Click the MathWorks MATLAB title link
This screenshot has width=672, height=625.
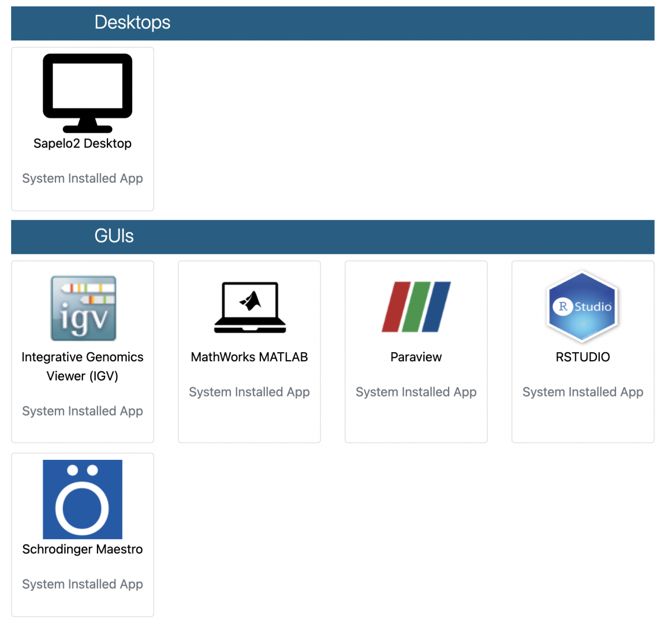[x=249, y=357]
